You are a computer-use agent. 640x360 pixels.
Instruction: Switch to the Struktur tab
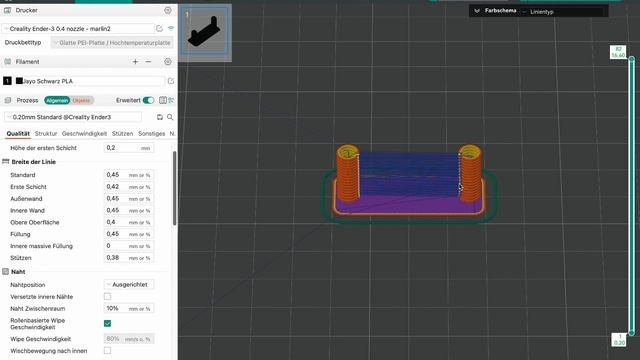click(x=46, y=133)
